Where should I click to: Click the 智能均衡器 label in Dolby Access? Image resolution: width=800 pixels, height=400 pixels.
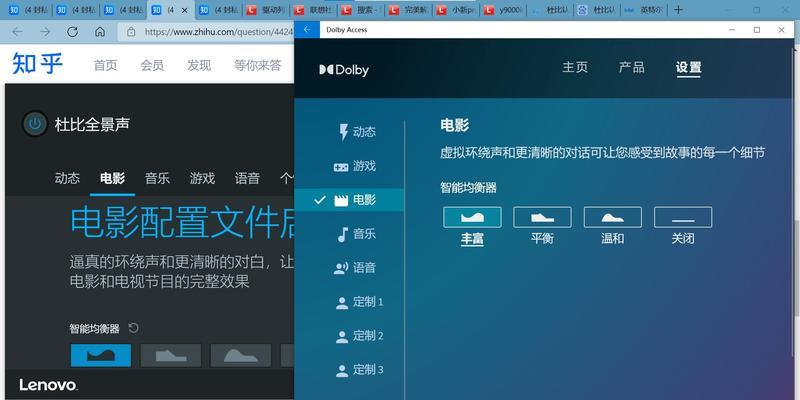pos(468,188)
